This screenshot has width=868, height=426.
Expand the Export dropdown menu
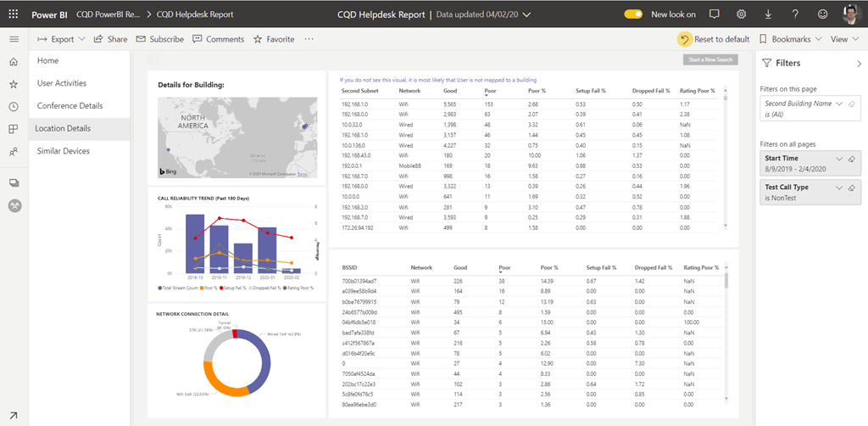(62, 39)
